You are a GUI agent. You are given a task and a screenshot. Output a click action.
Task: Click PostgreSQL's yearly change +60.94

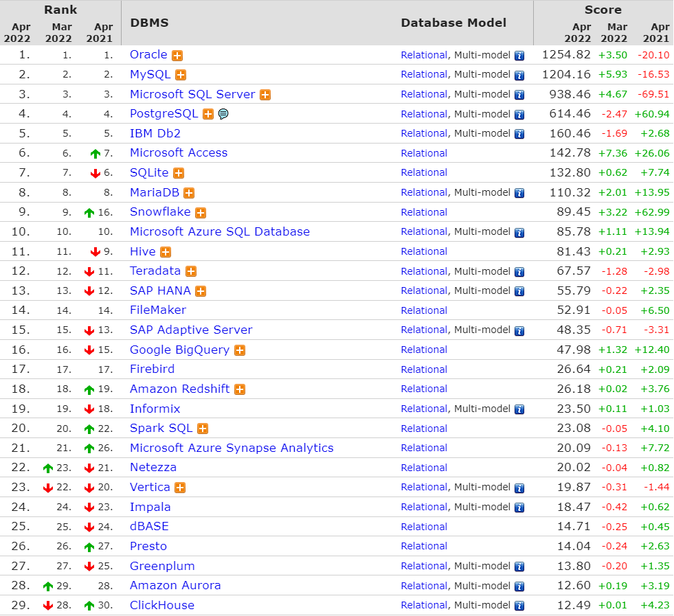651,114
